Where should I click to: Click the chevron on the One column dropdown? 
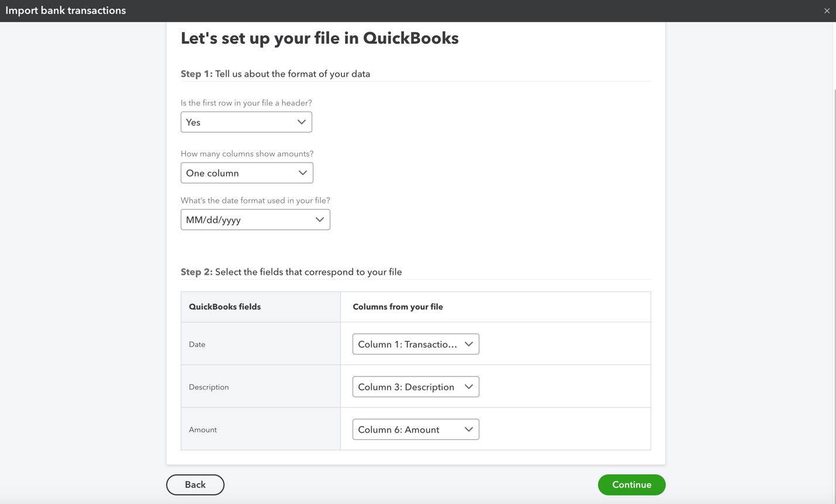pos(303,172)
